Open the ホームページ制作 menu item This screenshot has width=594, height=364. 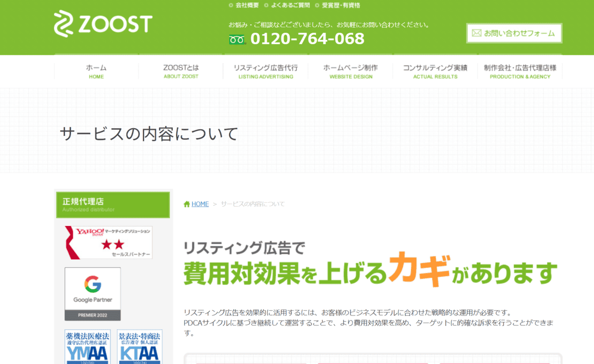click(x=350, y=71)
